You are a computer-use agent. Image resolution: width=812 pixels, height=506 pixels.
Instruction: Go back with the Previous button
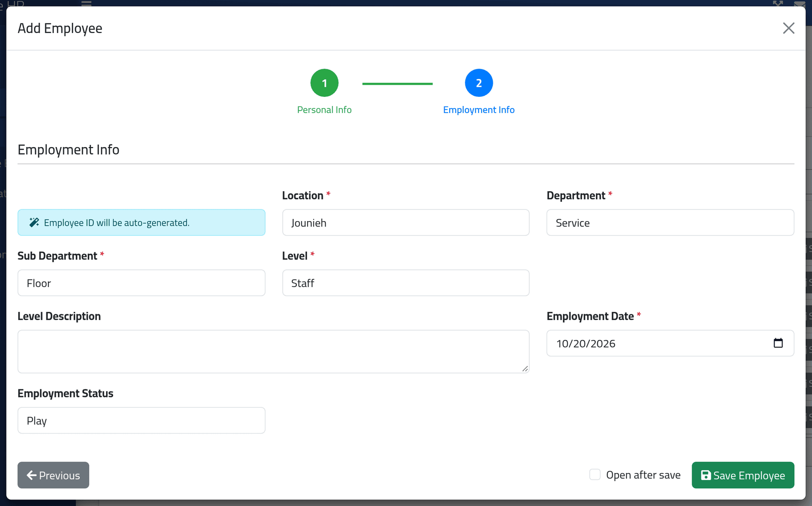pos(53,475)
